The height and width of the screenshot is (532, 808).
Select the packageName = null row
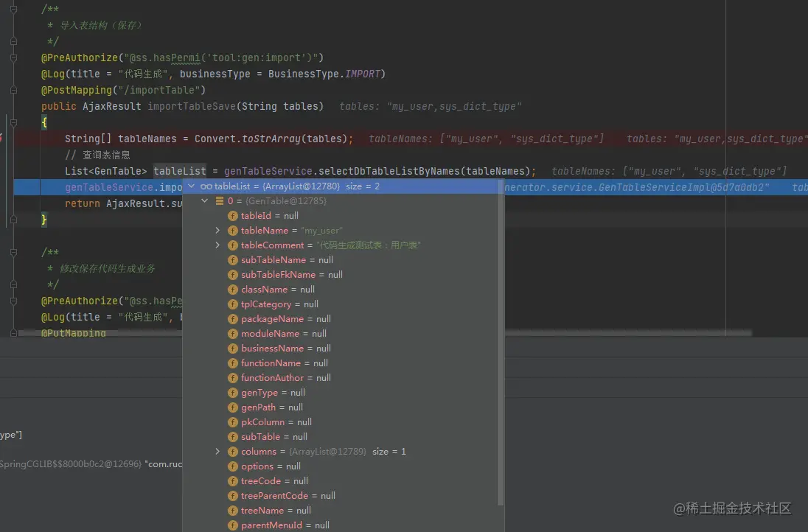[340, 319]
